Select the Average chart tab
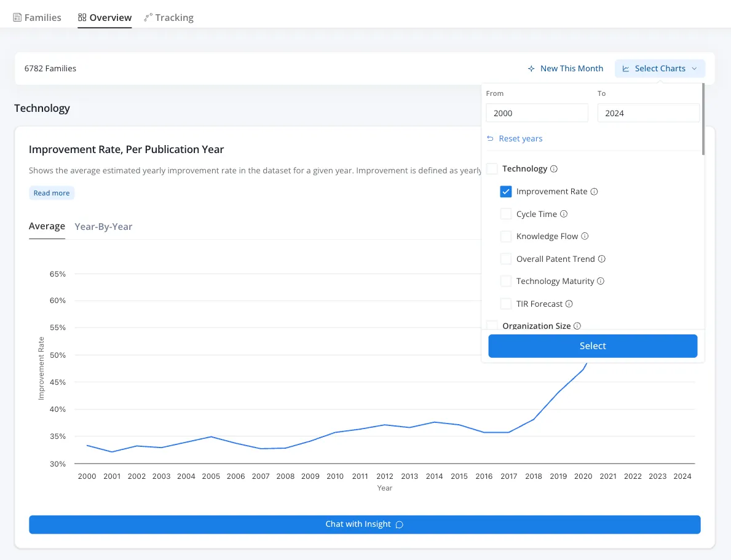 click(x=47, y=226)
